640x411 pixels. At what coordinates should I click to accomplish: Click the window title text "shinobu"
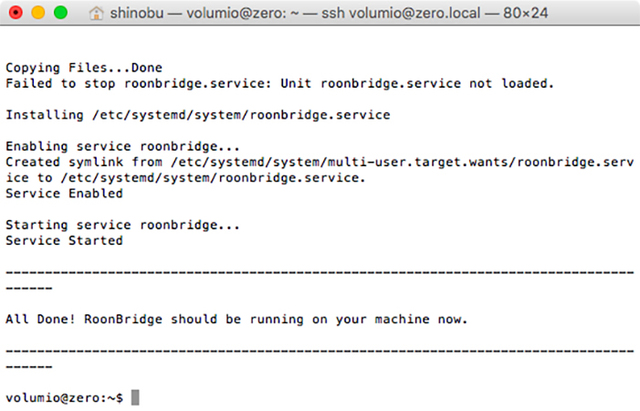click(167, 14)
